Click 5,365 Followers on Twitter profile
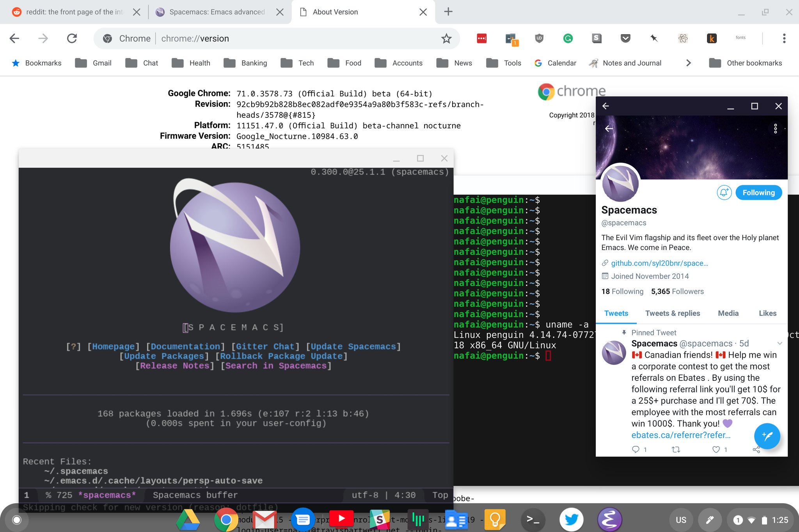This screenshot has height=532, width=799. (677, 291)
